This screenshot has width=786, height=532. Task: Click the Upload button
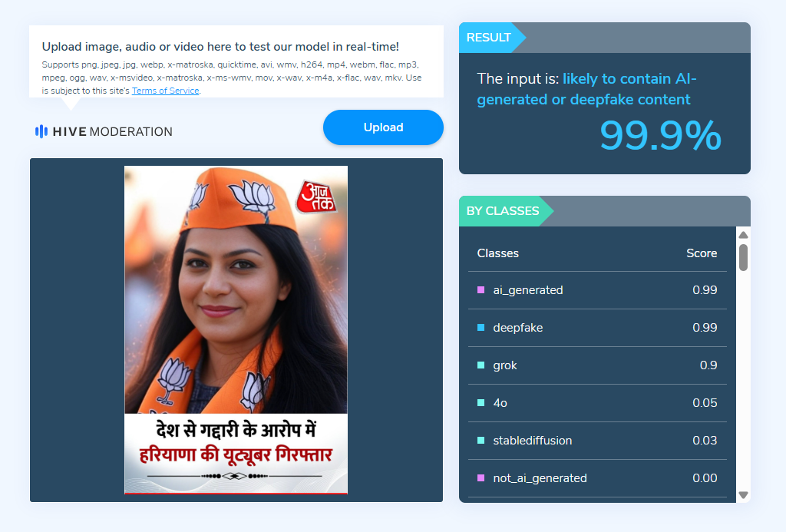point(383,127)
